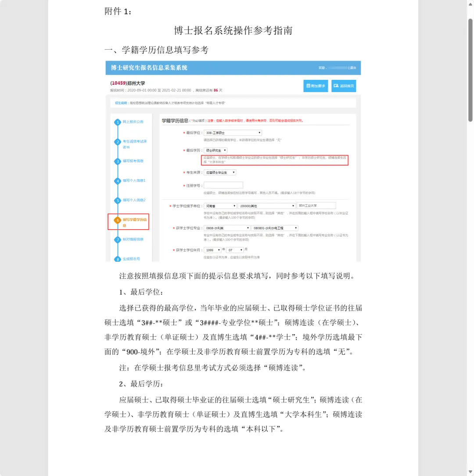Open the 080801-水利水电工程 major dropdown
The image size is (474, 476).
[x=275, y=228]
